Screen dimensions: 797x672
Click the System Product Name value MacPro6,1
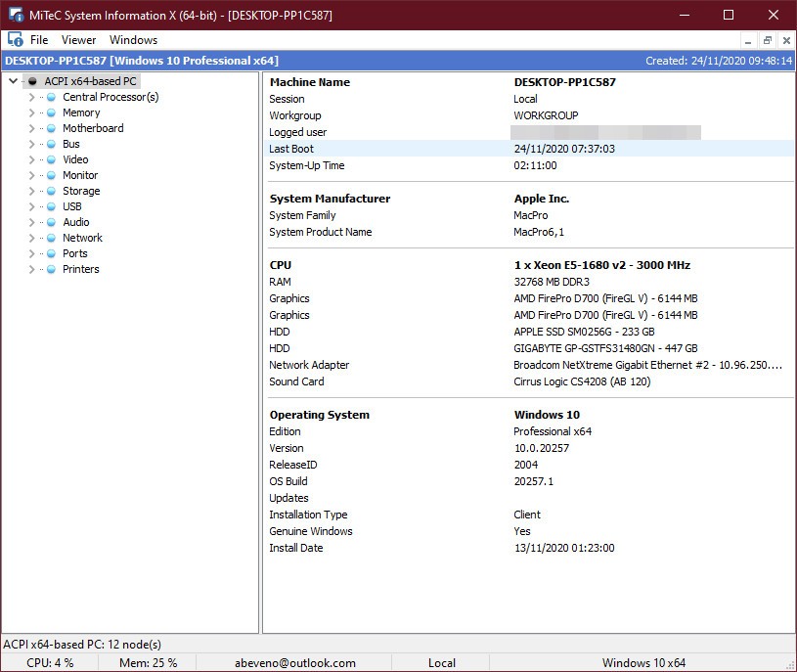[539, 232]
